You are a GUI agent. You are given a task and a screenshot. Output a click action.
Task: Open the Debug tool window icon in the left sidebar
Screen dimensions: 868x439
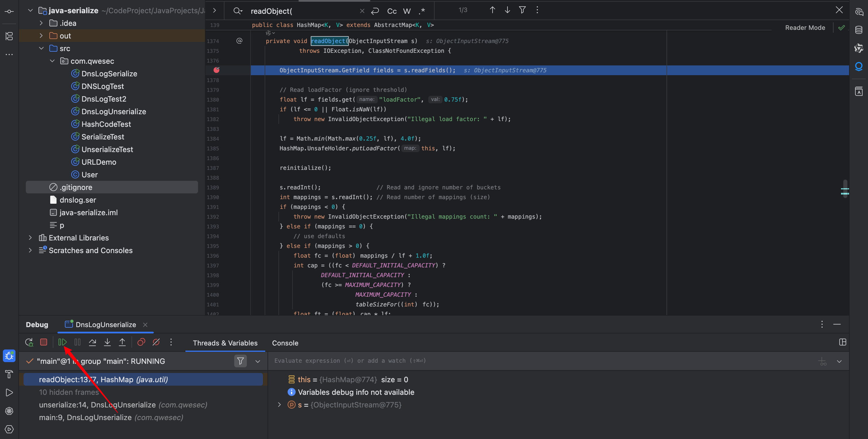pyautogui.click(x=9, y=356)
